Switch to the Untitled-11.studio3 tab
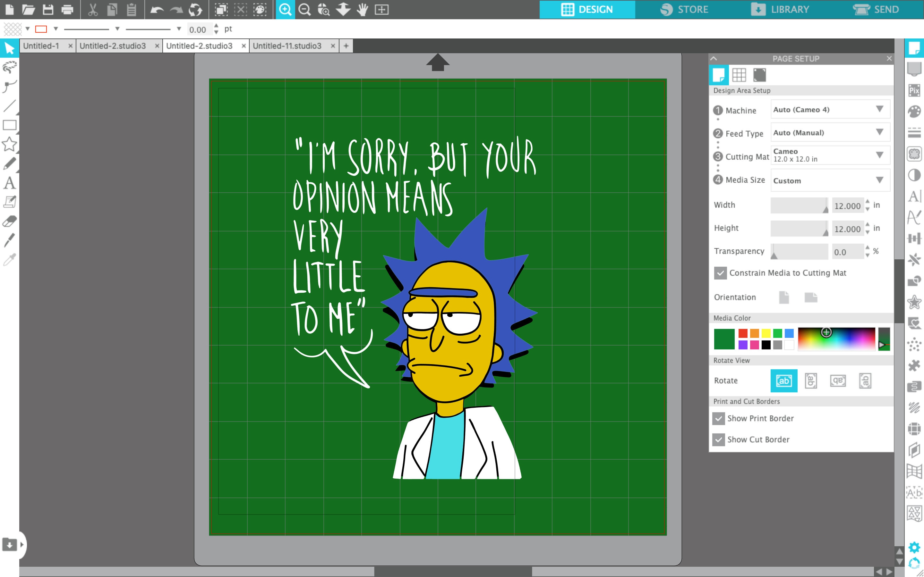 287,46
